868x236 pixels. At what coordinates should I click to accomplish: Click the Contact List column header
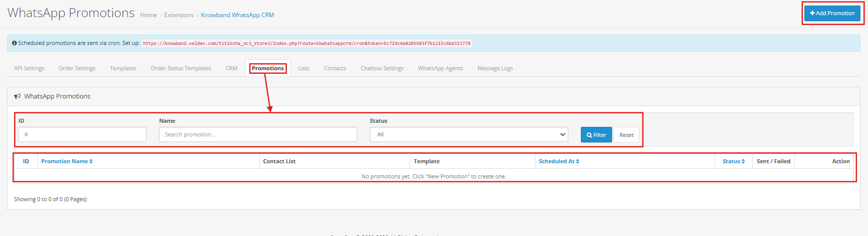[x=279, y=161]
